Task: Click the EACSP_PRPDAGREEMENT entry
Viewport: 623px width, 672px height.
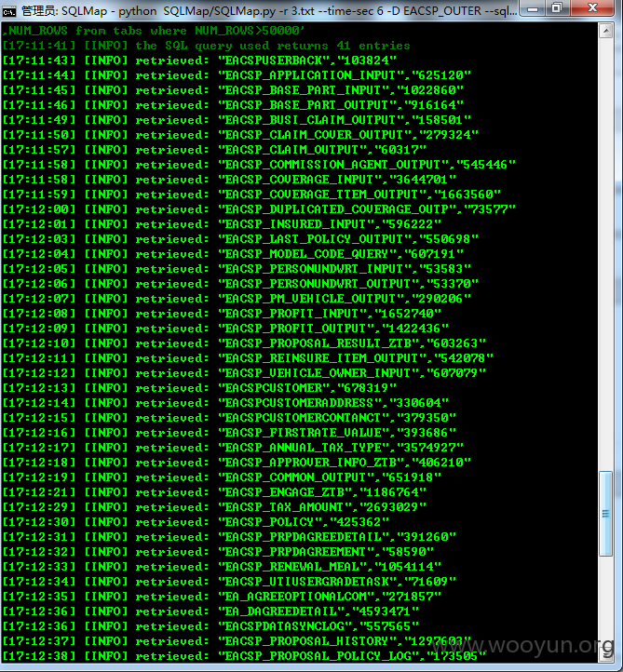Action: pyautogui.click(x=218, y=552)
